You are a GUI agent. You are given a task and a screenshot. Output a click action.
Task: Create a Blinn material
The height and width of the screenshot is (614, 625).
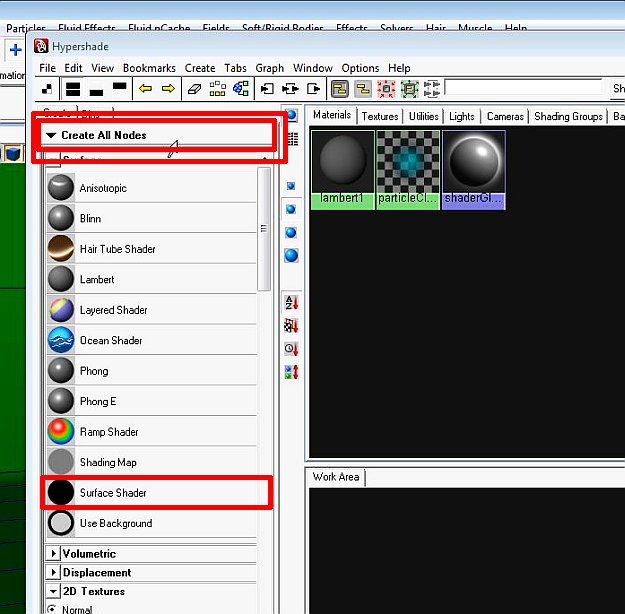[x=152, y=218]
